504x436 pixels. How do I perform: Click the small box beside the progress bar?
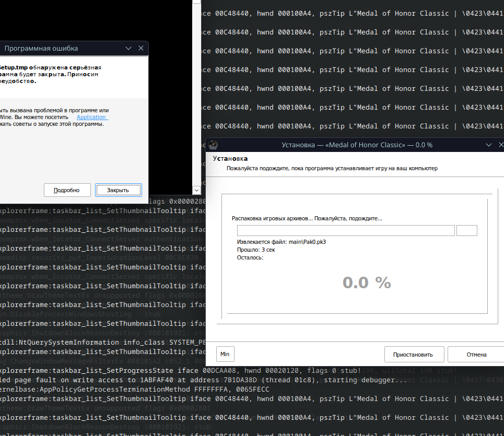click(x=467, y=230)
